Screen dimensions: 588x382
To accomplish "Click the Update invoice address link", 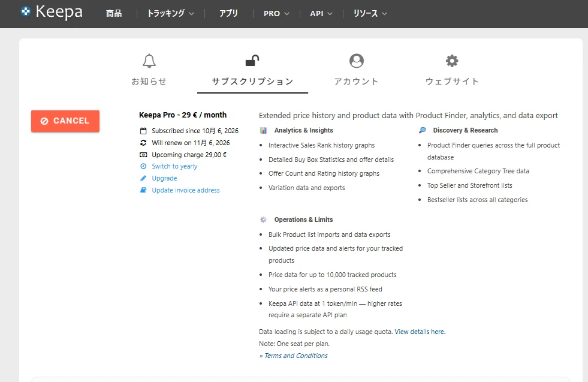I will point(186,190).
